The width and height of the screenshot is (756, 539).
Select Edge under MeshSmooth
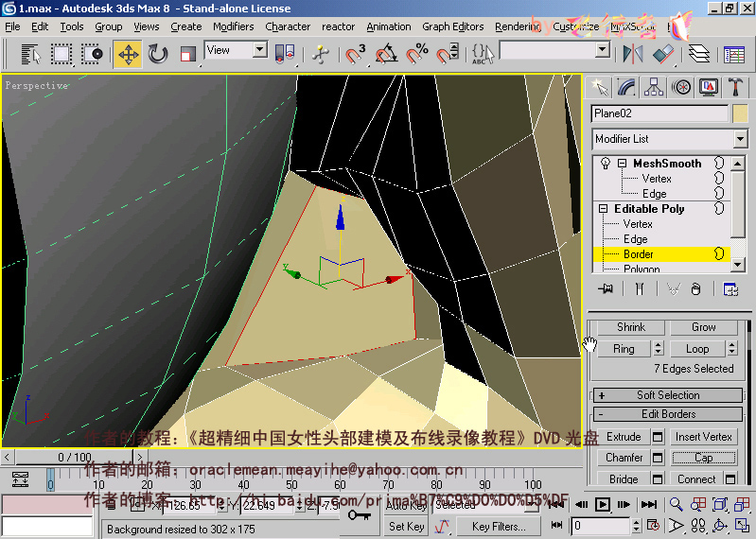654,194
